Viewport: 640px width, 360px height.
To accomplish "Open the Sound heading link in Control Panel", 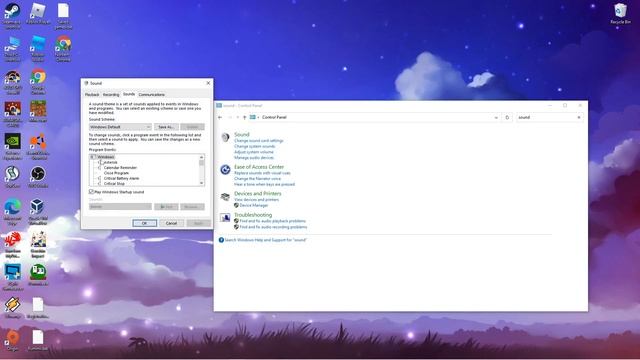I will (x=242, y=134).
